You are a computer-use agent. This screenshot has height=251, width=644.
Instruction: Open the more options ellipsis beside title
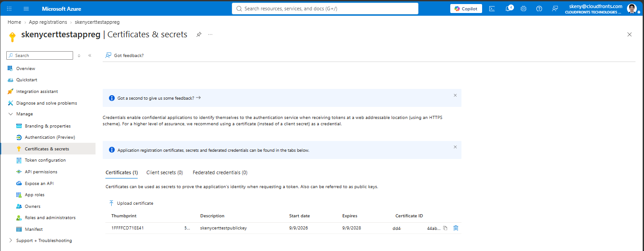[x=210, y=35]
